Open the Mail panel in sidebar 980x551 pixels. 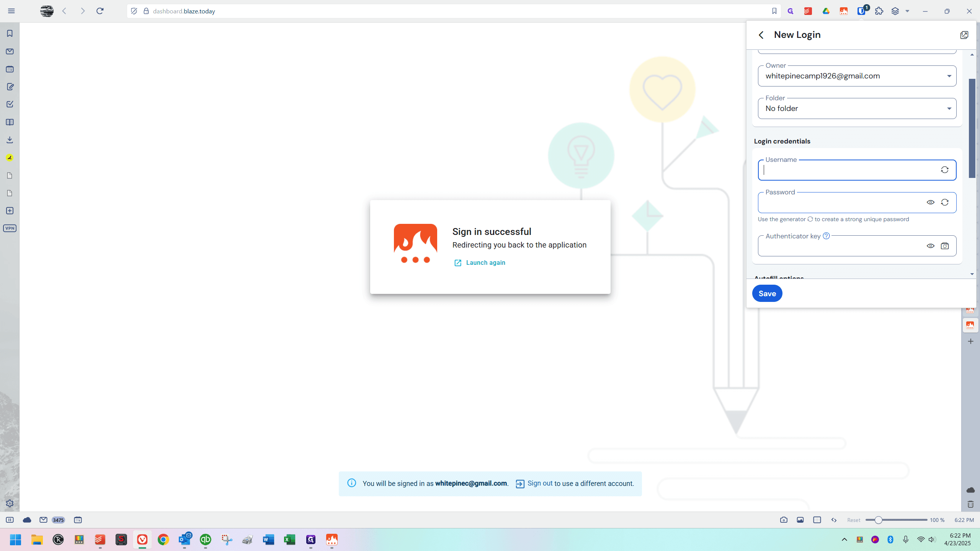pyautogui.click(x=10, y=51)
